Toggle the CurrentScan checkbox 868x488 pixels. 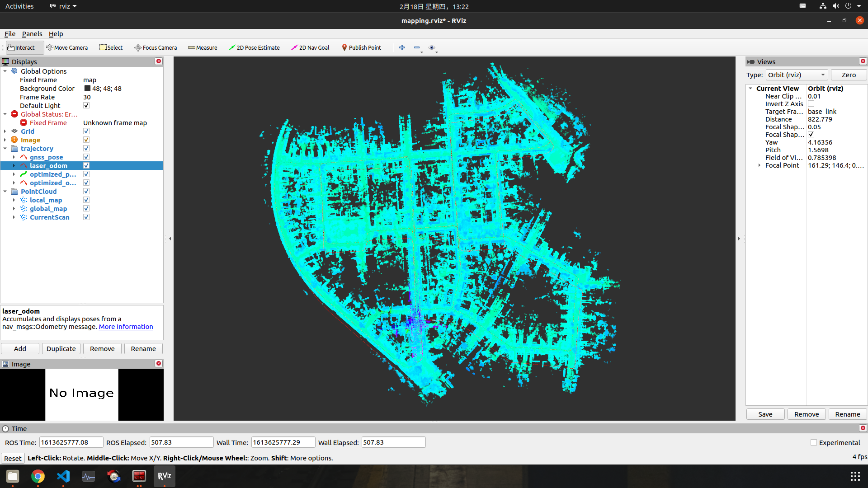pyautogui.click(x=86, y=217)
